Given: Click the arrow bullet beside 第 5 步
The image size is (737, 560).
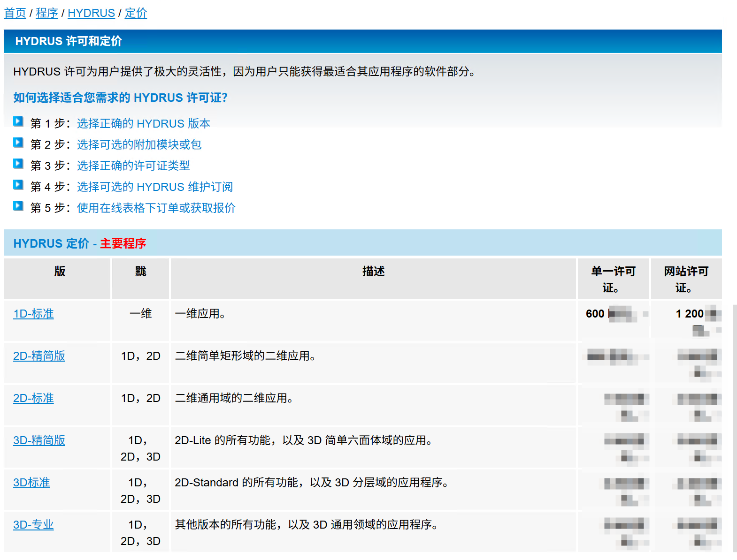Looking at the screenshot, I should tap(18, 206).
